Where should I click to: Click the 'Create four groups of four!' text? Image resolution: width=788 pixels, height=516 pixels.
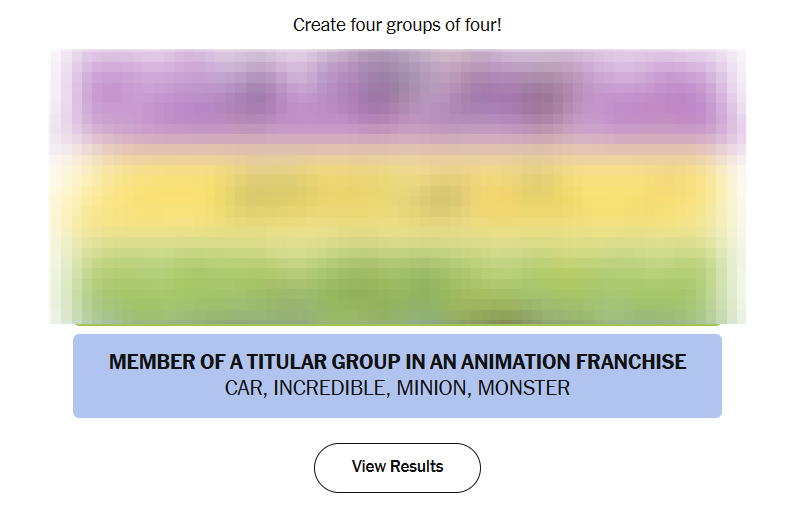pyautogui.click(x=397, y=24)
